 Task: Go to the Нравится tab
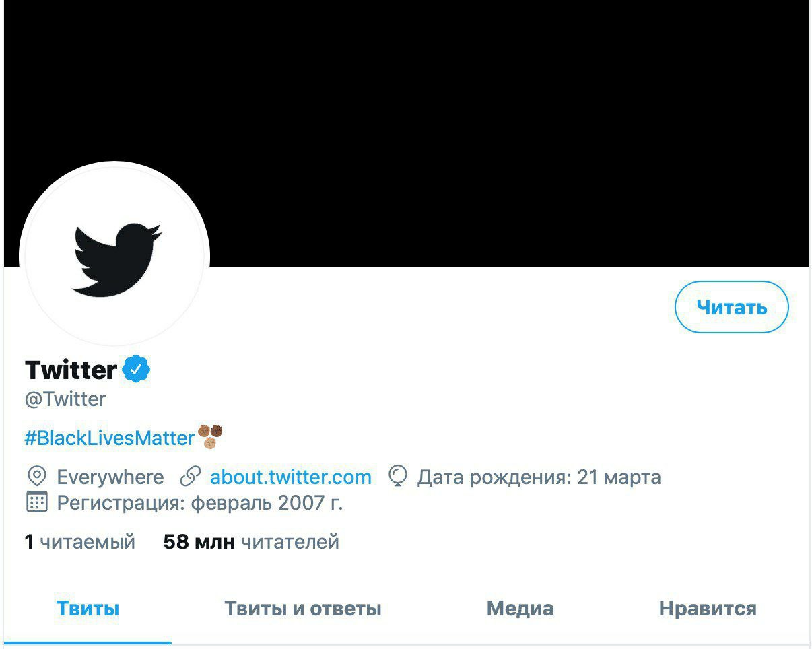708,609
